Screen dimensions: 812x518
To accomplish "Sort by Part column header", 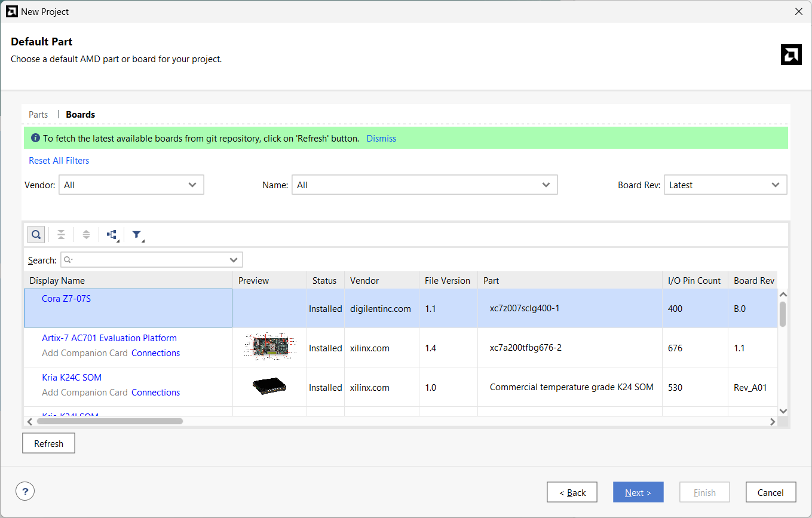I will tap(570, 281).
